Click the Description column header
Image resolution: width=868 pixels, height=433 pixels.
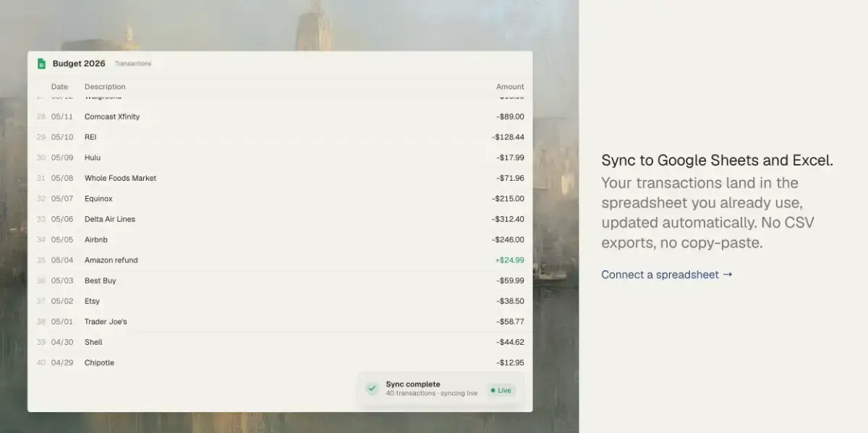[105, 87]
